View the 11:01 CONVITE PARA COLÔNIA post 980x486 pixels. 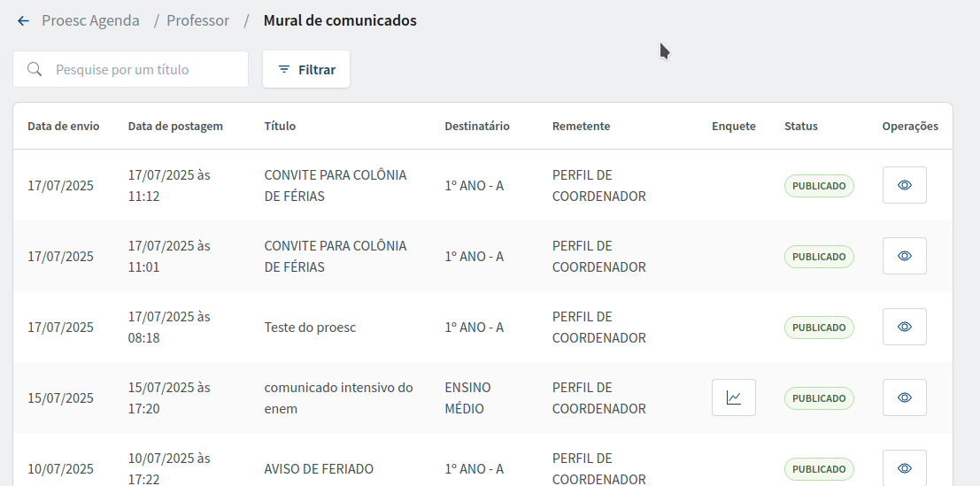pyautogui.click(x=905, y=256)
